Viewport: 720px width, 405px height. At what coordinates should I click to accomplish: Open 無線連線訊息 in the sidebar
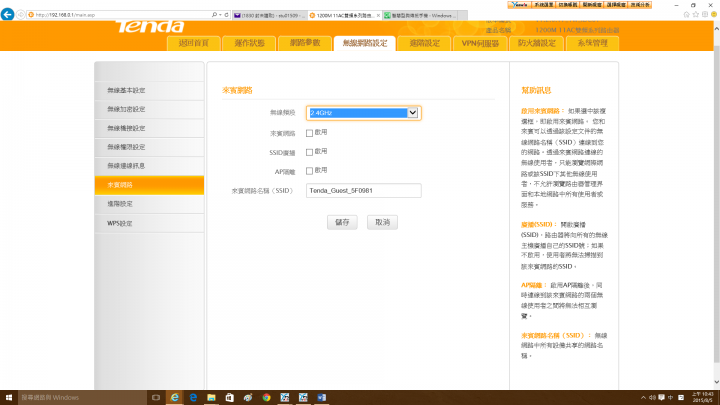pyautogui.click(x=149, y=166)
